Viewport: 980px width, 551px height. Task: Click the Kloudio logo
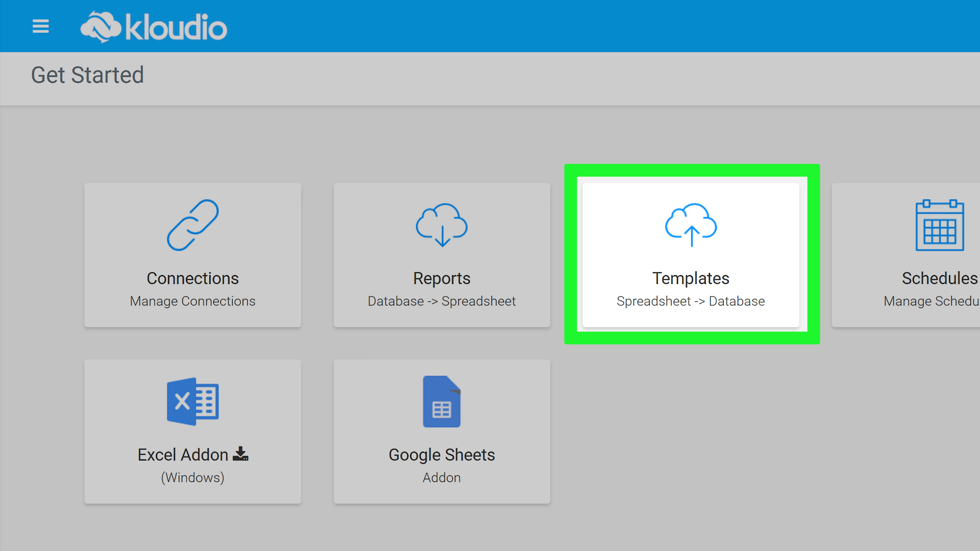coord(154,27)
